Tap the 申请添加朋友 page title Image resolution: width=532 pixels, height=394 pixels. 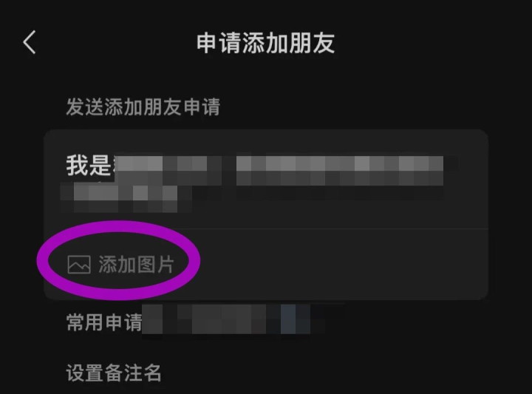click(x=266, y=43)
